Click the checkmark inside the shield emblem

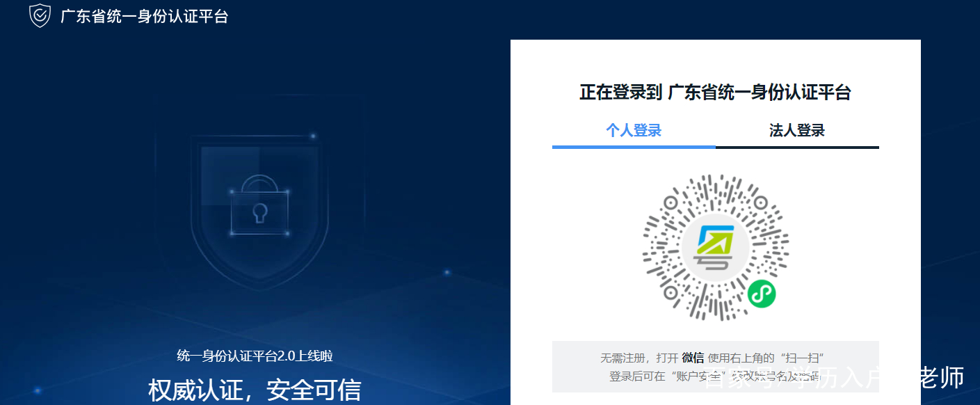coord(40,14)
